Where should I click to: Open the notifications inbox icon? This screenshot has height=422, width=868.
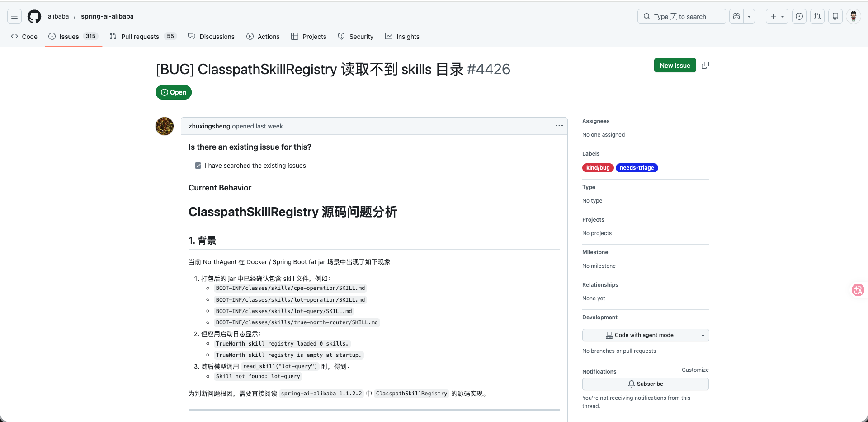tap(835, 17)
